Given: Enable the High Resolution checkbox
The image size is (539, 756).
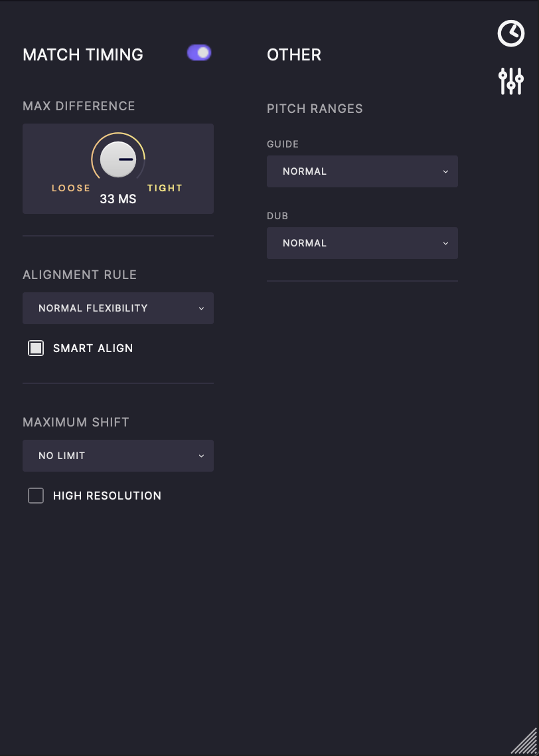Looking at the screenshot, I should [x=36, y=496].
